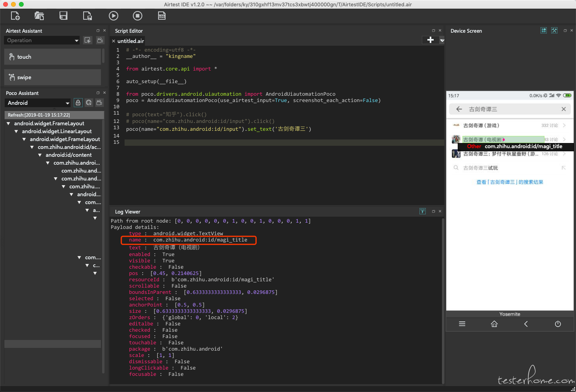Select suggestion 古剑奇谭三试玩
The image size is (576, 392).
click(x=510, y=168)
